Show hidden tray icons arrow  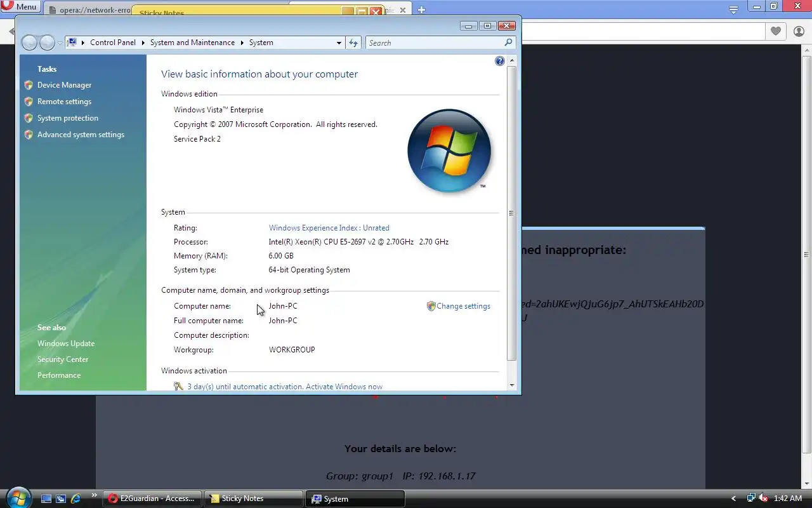pyautogui.click(x=734, y=498)
